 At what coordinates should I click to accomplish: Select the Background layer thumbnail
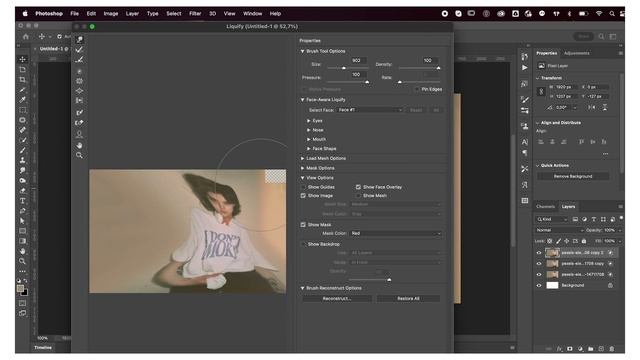click(552, 285)
